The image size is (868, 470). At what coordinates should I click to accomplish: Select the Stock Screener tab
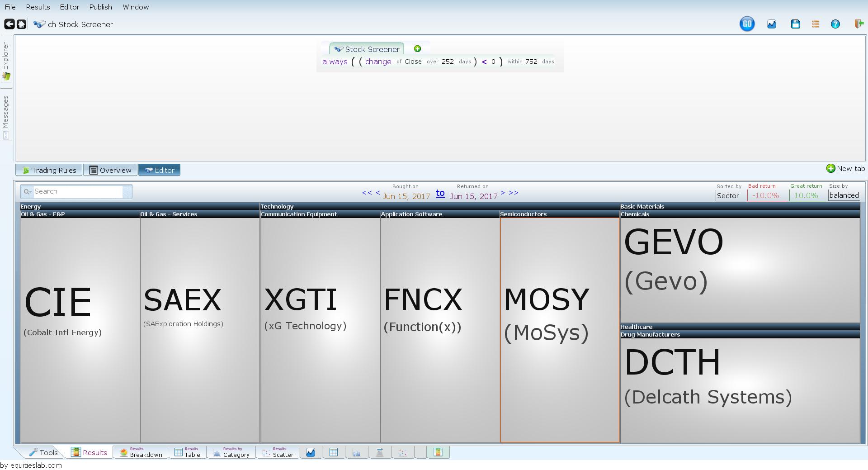pyautogui.click(x=367, y=49)
